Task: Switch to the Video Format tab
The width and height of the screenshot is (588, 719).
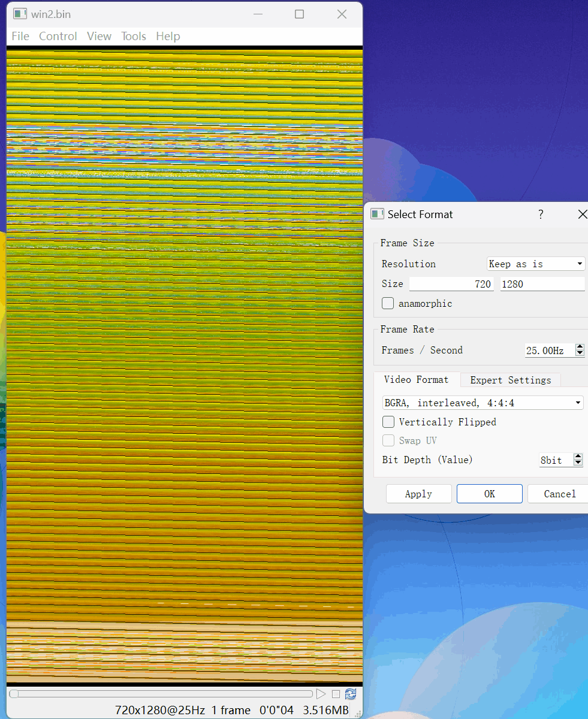Action: tap(417, 379)
